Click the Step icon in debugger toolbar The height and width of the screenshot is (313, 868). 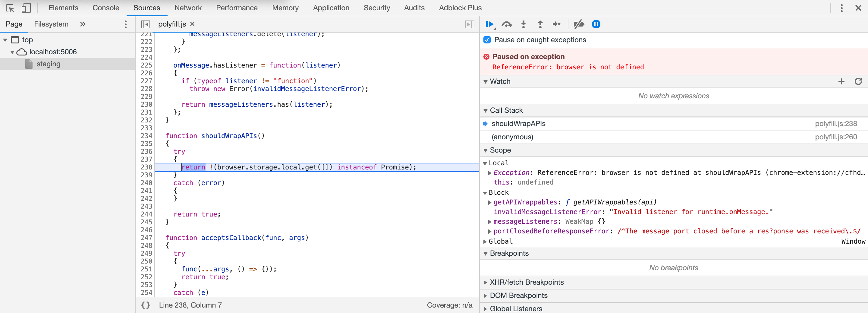[557, 24]
